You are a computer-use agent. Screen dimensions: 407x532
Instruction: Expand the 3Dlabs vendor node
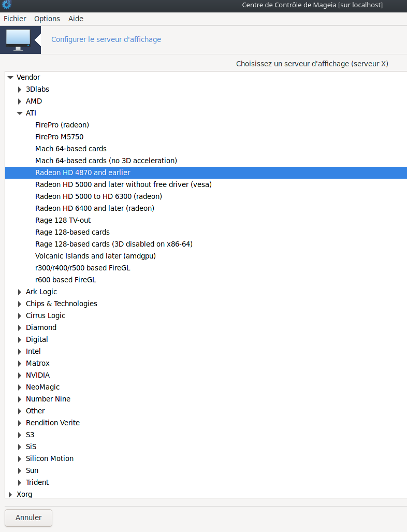pyautogui.click(x=19, y=89)
